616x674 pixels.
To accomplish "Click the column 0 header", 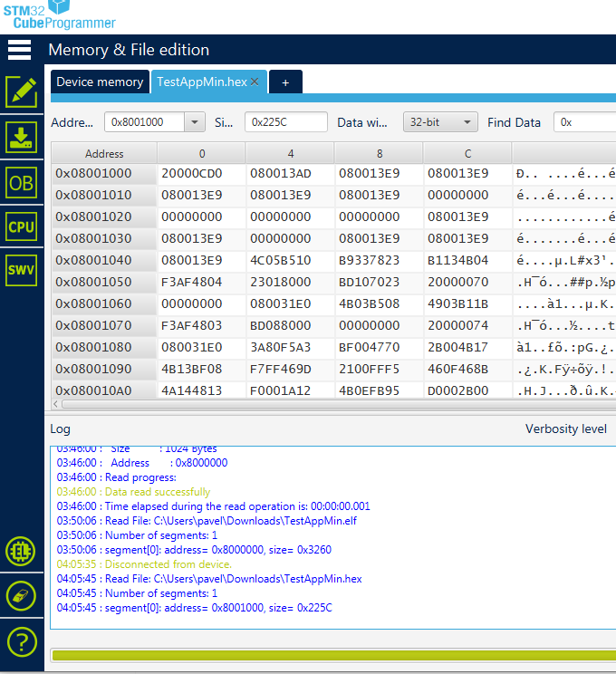I will point(202,153).
